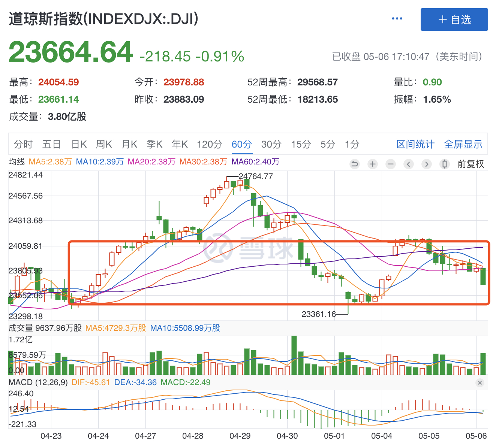Screen dimensions: 496x448
Task: Click the 04-23 date on the time axis
Action: pyautogui.click(x=51, y=436)
